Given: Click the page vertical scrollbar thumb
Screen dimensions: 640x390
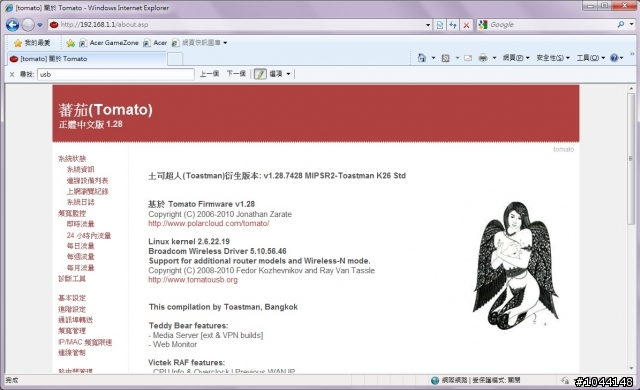Looking at the screenshot, I should tap(631, 158).
